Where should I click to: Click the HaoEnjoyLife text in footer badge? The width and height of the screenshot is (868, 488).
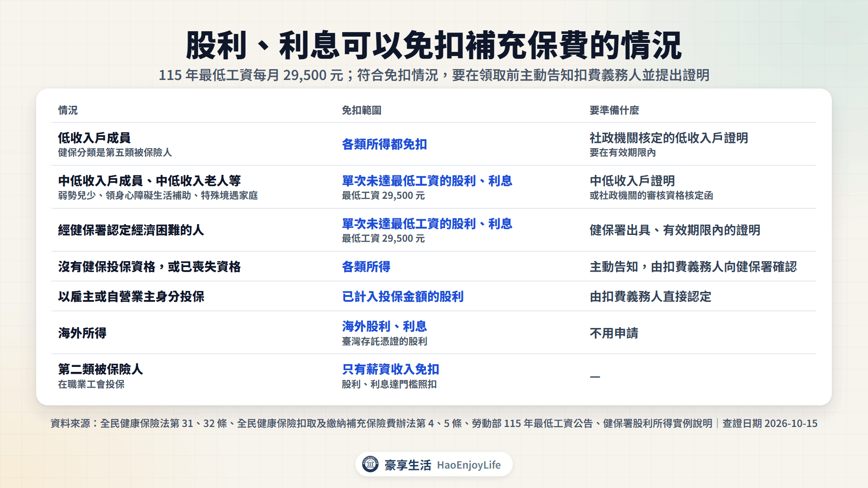(x=469, y=465)
